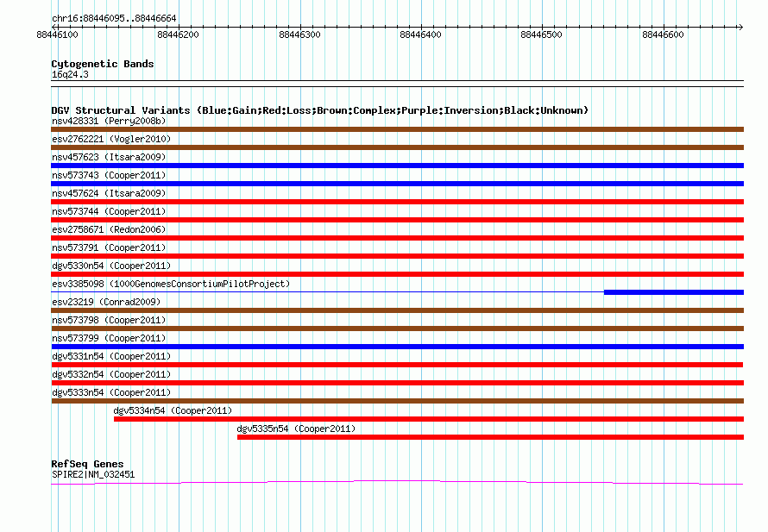Select the esv23219 (Conrad2009) brown bar
The width and height of the screenshot is (768, 532).
[x=397, y=310]
